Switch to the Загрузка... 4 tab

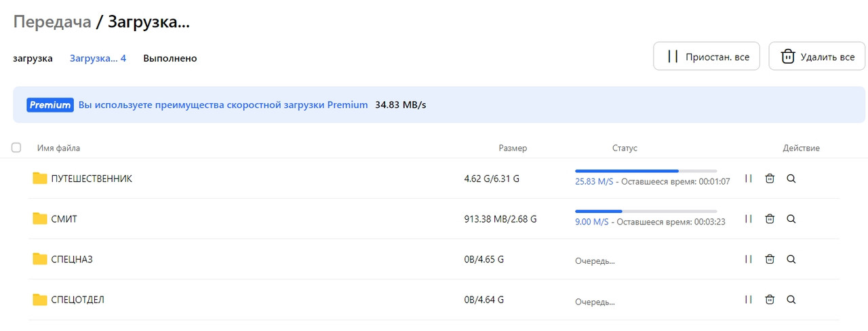pyautogui.click(x=98, y=58)
